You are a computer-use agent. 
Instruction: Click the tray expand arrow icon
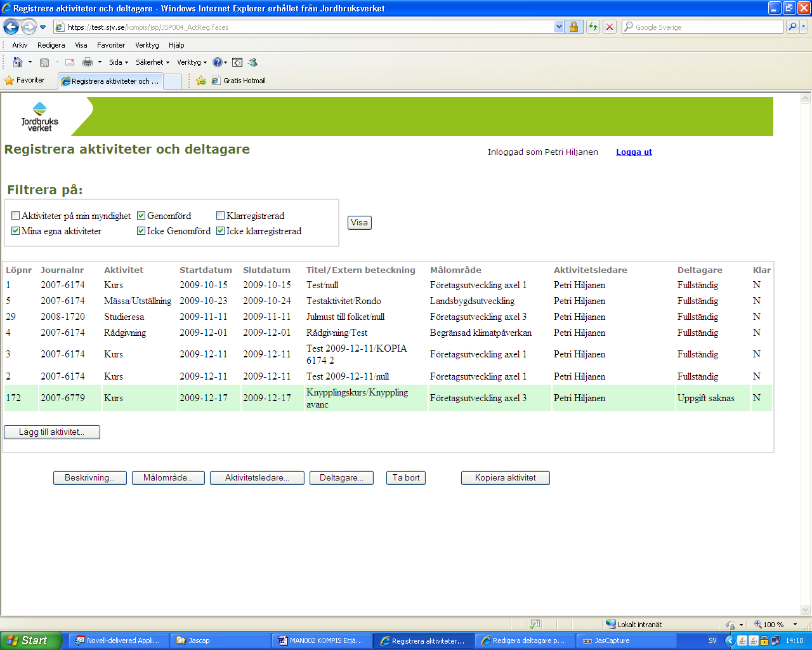[730, 640]
